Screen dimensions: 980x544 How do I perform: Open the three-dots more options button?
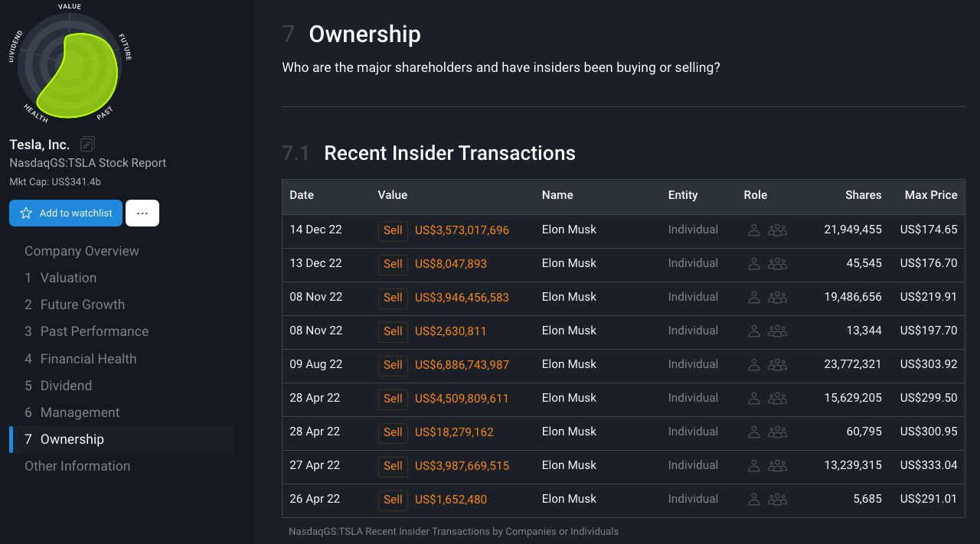(x=142, y=213)
